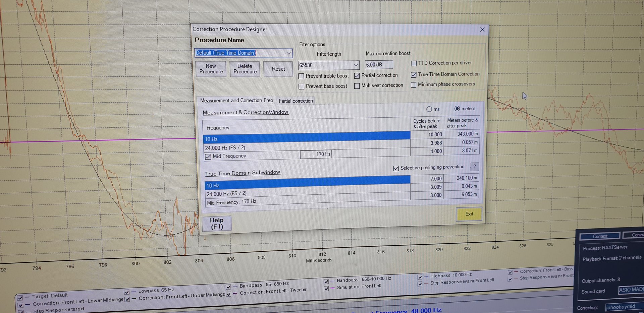
Task: Click the 170 Hz mid frequency field
Action: pyautogui.click(x=316, y=154)
